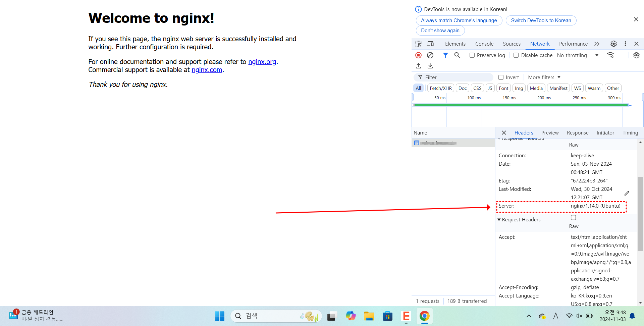This screenshot has height=326, width=644.
Task: Select the request row in Name list
Action: (453, 143)
